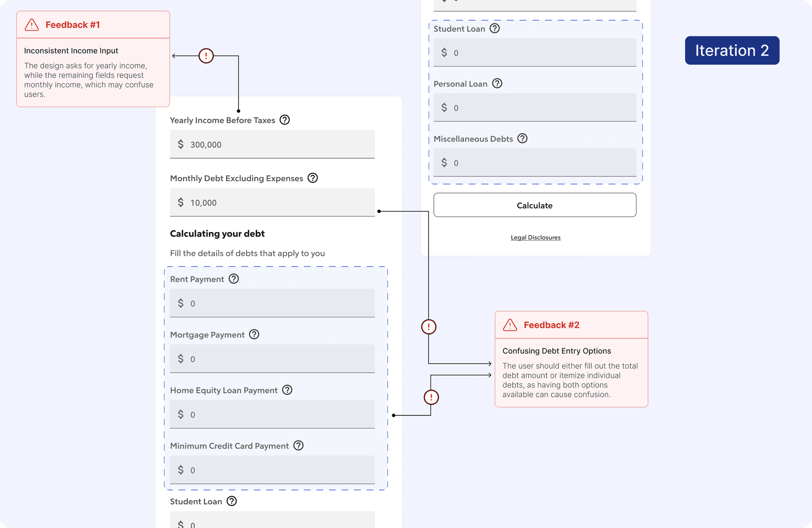Click the warning triangle in Feedback #2 header
The image size is (812, 528).
(x=510, y=325)
